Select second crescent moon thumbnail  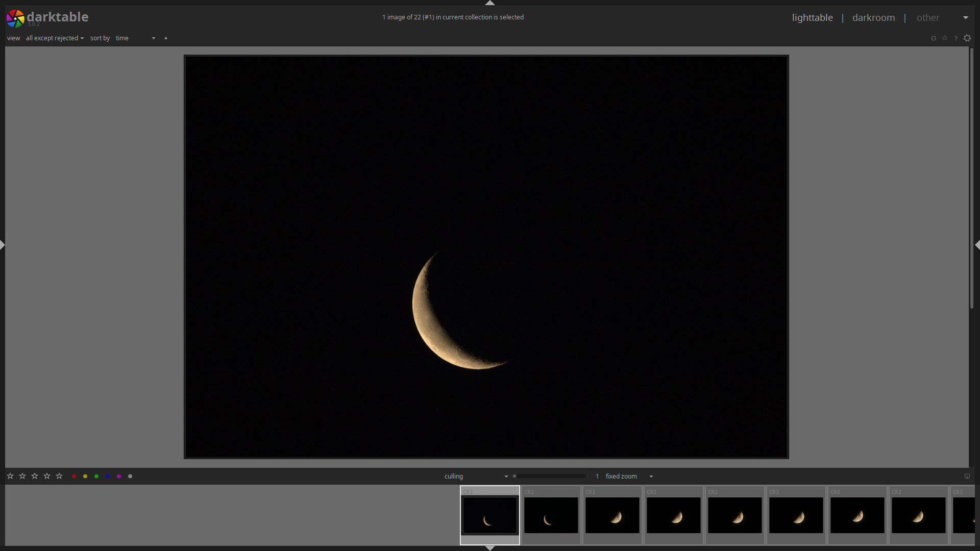(551, 515)
